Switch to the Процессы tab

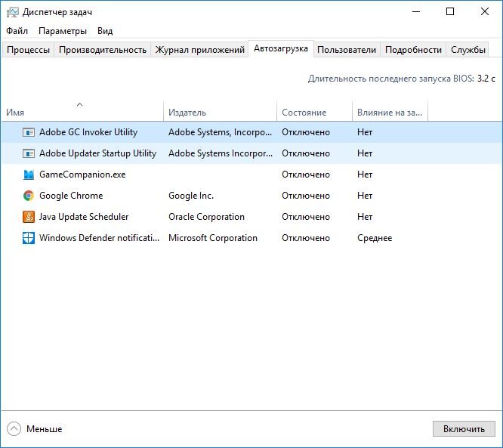(x=28, y=50)
